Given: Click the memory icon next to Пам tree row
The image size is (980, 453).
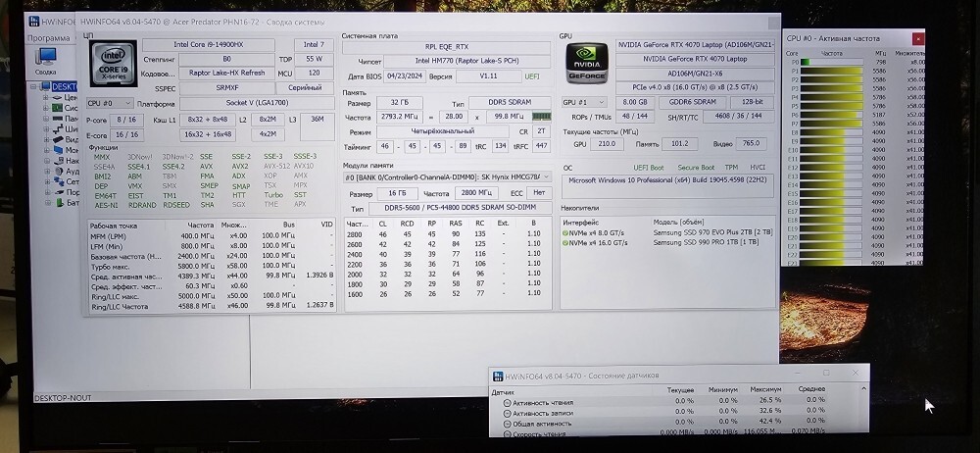Looking at the screenshot, I should pos(58,119).
